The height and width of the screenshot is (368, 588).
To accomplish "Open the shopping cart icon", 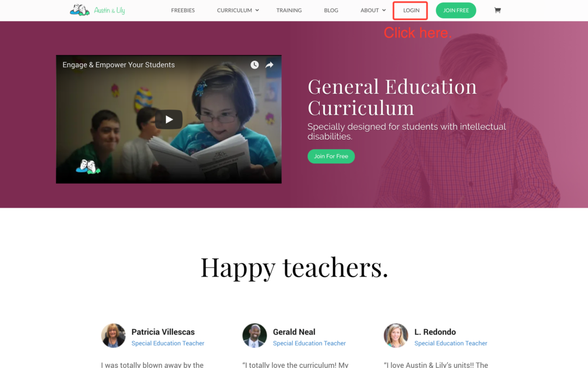I will click(x=497, y=10).
